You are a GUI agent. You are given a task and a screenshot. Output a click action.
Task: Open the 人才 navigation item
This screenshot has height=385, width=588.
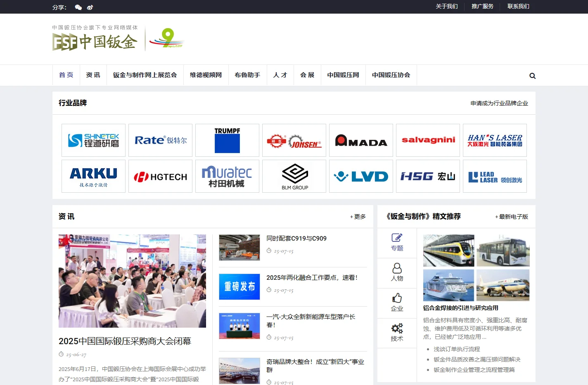coord(280,75)
